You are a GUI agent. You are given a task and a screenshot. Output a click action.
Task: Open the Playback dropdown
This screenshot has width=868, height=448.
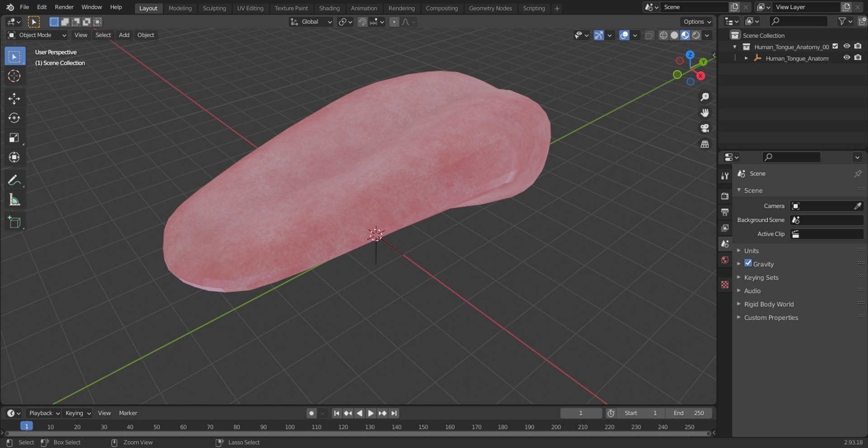tap(44, 413)
